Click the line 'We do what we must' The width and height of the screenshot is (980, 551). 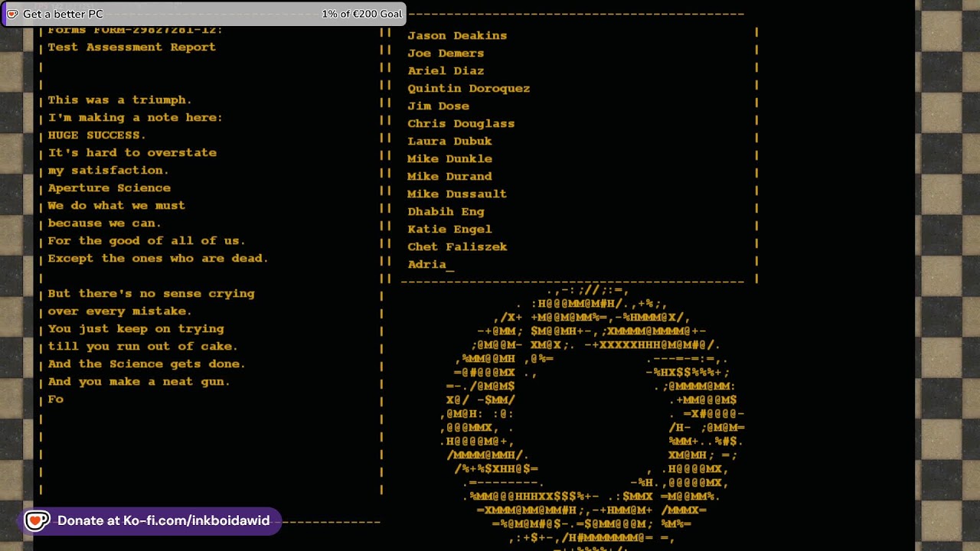[116, 206]
